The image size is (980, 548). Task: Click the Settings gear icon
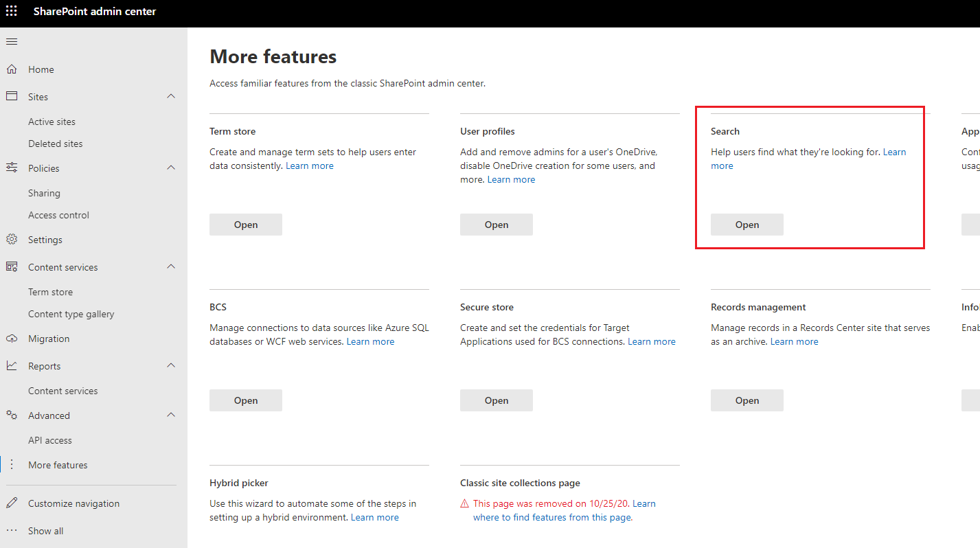11,239
